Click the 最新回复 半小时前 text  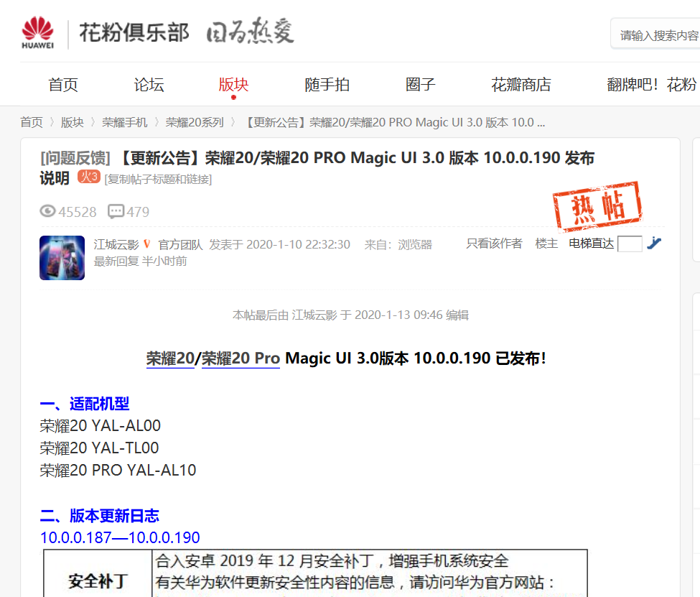pos(140,261)
